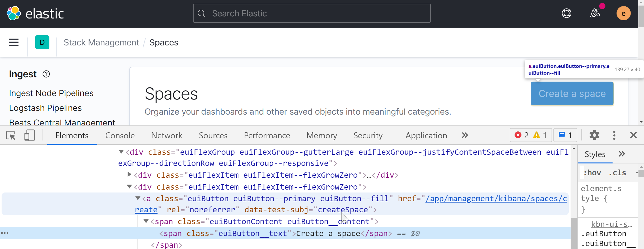Switch to the Network tab
This screenshot has height=249, width=644.
click(x=166, y=135)
